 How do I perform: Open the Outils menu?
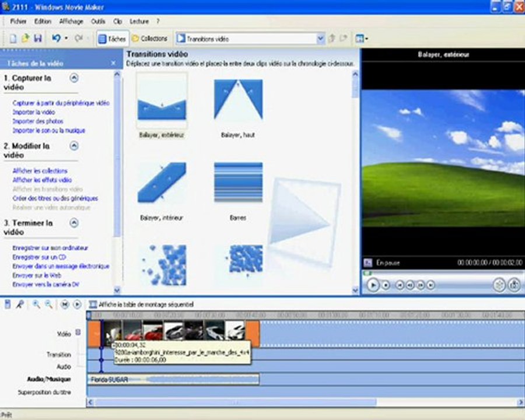pos(98,22)
